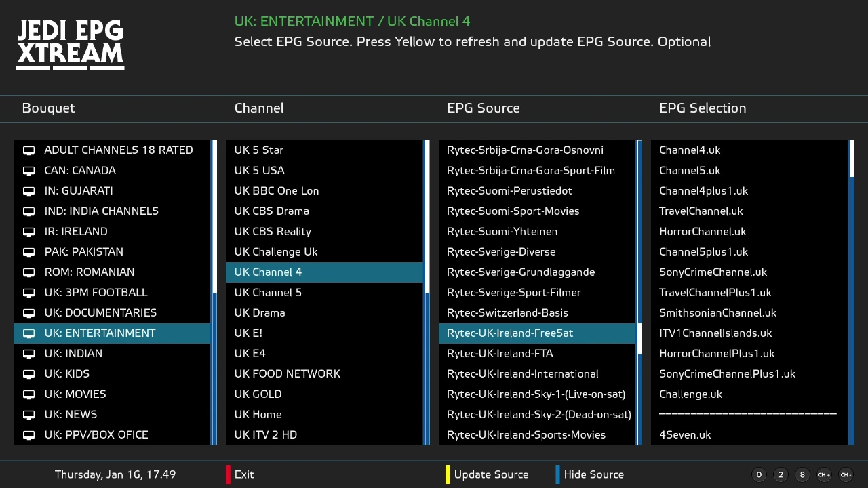
Task: Click the TV icon beside IR: IRELAND
Action: [28, 232]
